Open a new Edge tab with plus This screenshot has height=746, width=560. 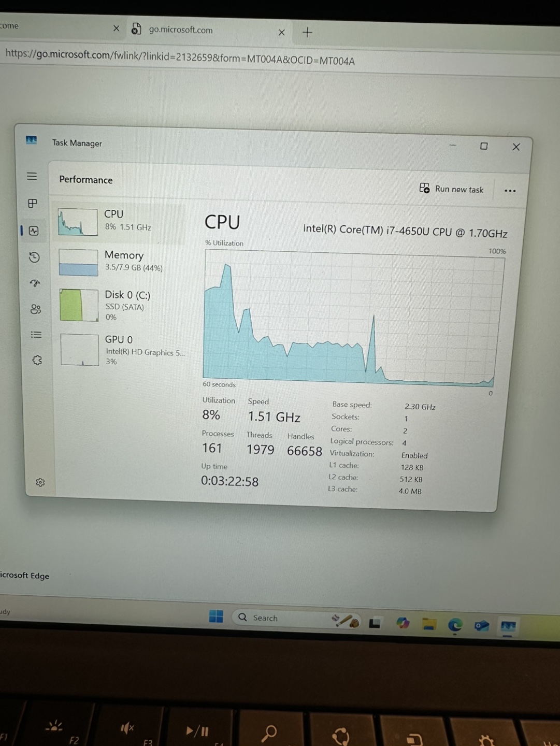tap(307, 33)
